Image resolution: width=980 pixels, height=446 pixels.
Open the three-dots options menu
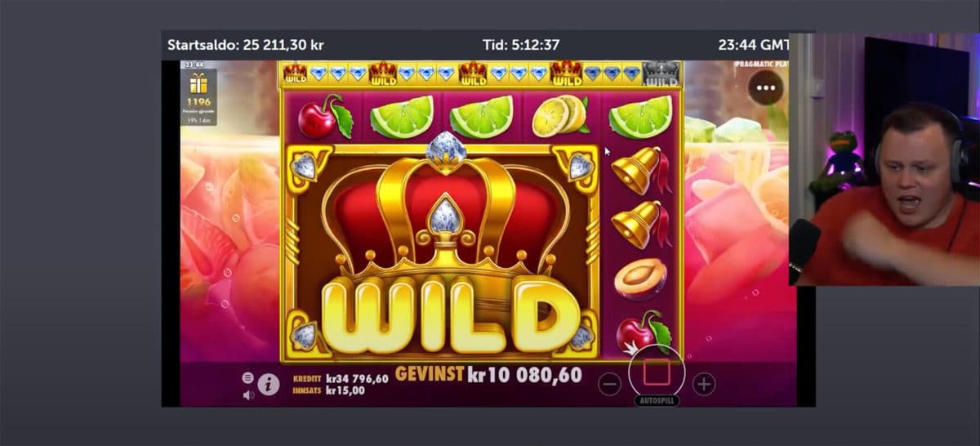tap(765, 87)
